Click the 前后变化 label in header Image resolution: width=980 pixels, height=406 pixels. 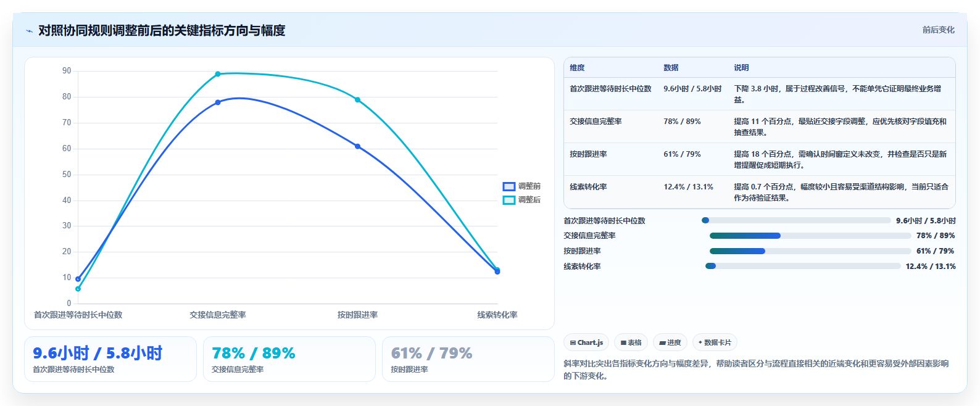tap(938, 30)
